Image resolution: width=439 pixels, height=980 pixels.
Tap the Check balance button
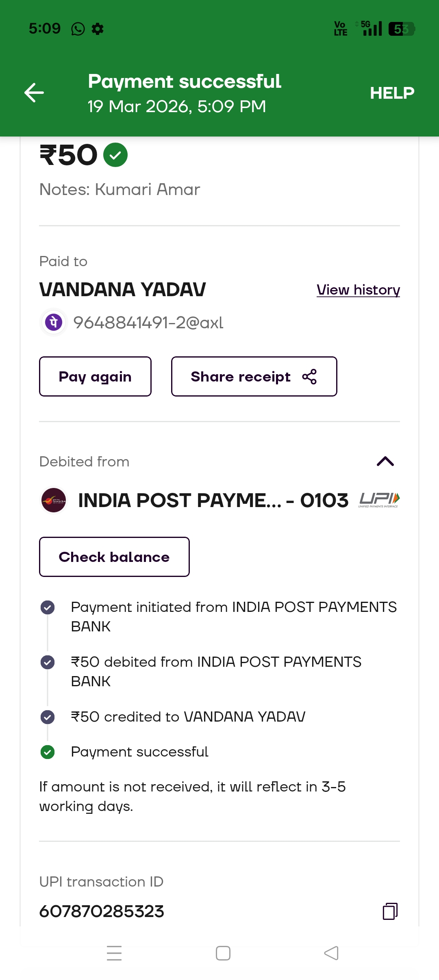tap(114, 557)
